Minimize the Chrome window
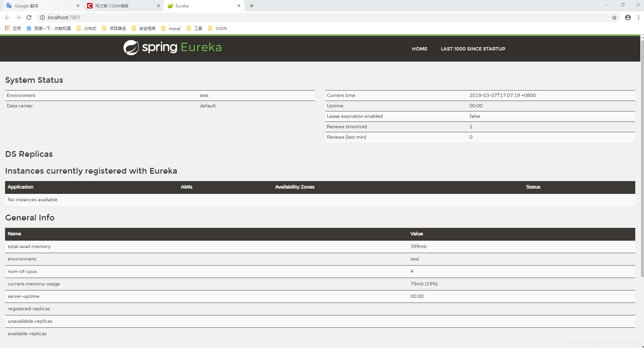Viewport: 644px width, 348px height. pos(607,5)
